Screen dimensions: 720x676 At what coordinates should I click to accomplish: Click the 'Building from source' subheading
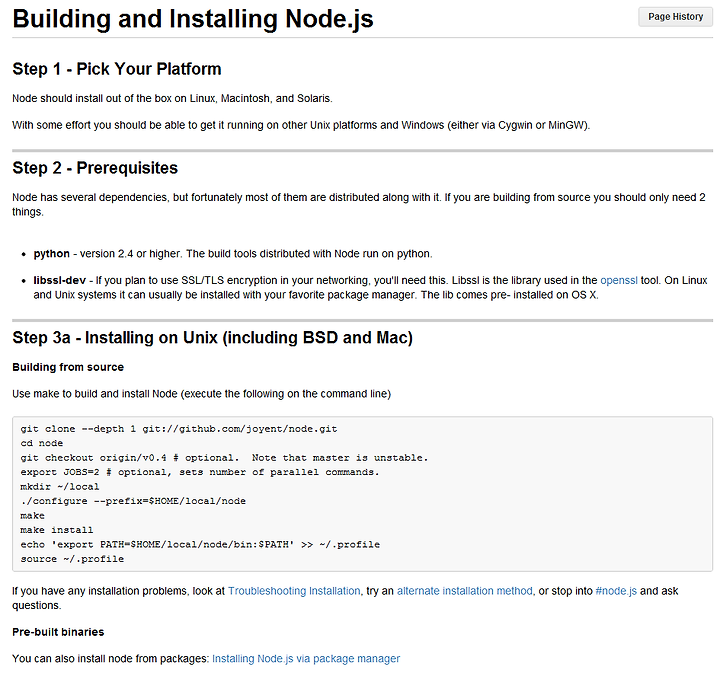(68, 367)
